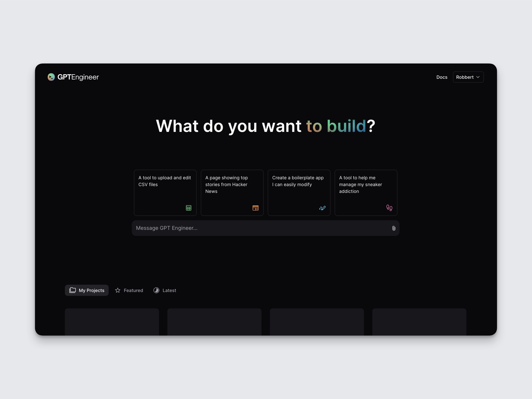
Task: Click the Message GPT Engineer input field
Action: pos(266,228)
